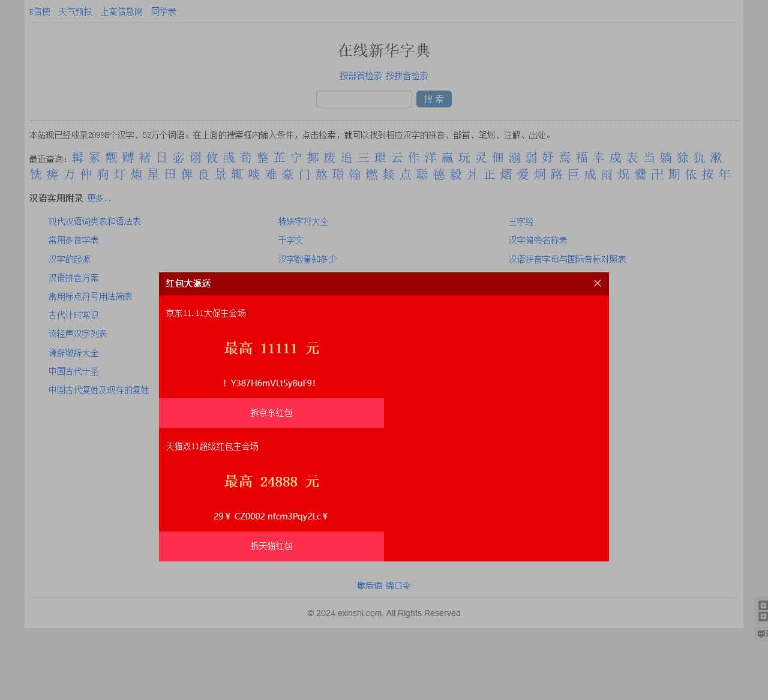Look up the character 狗 in recent queries

(101, 175)
